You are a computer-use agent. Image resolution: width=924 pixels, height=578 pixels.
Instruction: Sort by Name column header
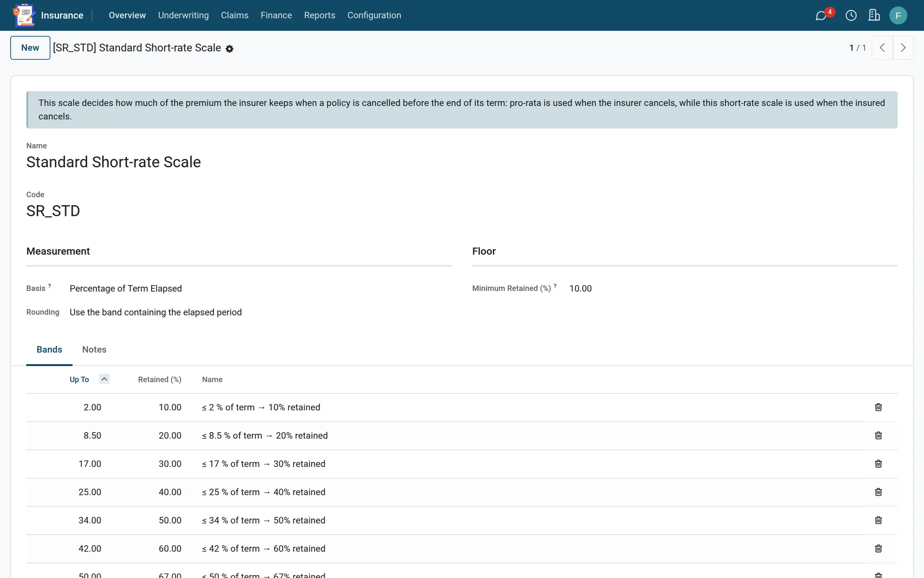212,380
